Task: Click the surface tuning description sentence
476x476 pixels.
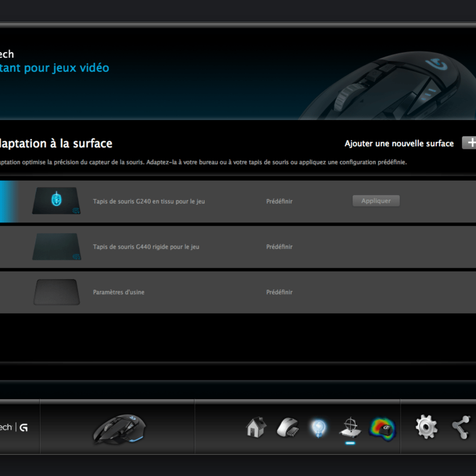Action: [203, 162]
